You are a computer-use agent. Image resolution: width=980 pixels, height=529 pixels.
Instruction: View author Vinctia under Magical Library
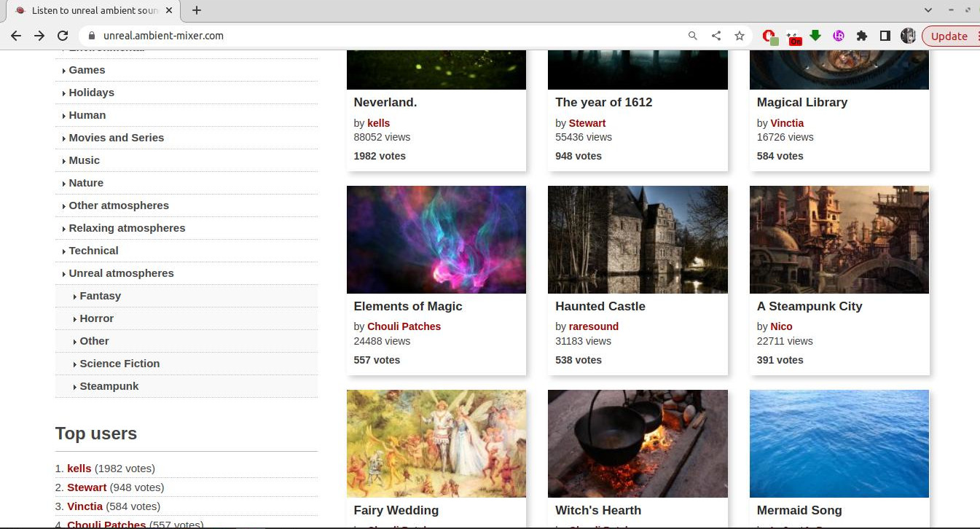point(787,123)
